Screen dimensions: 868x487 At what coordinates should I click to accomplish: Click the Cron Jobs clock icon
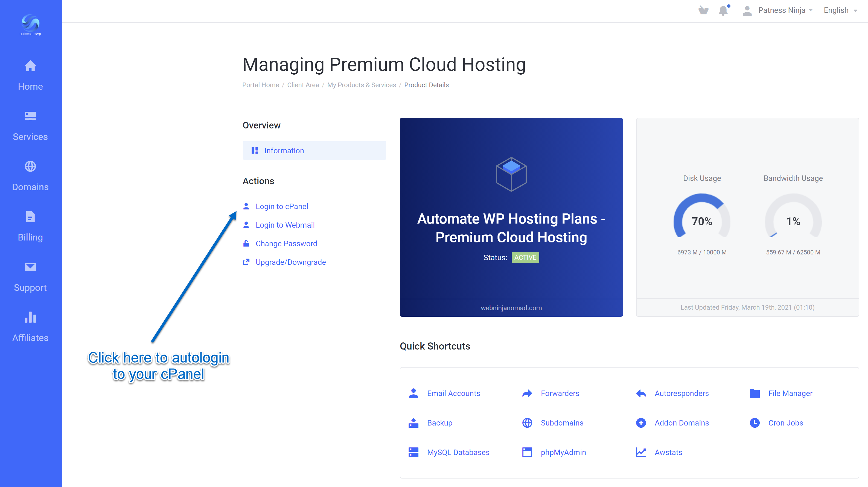point(755,423)
